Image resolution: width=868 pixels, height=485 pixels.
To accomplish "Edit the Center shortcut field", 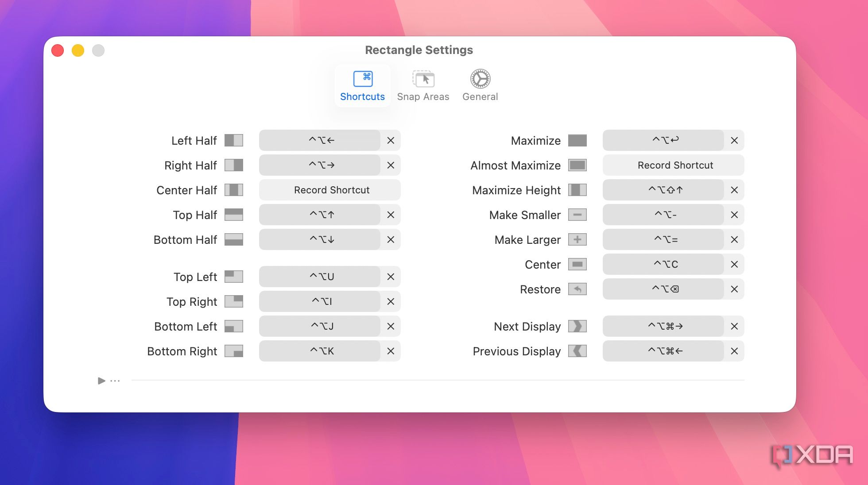I will click(x=663, y=264).
